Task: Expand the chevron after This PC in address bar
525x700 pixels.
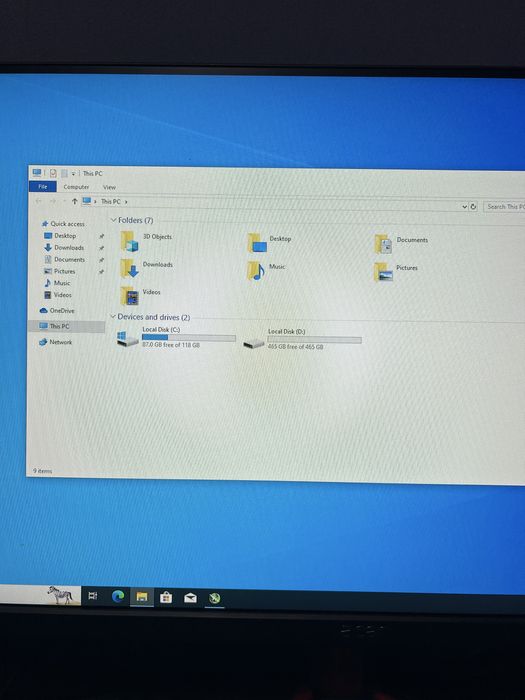Action: click(126, 202)
